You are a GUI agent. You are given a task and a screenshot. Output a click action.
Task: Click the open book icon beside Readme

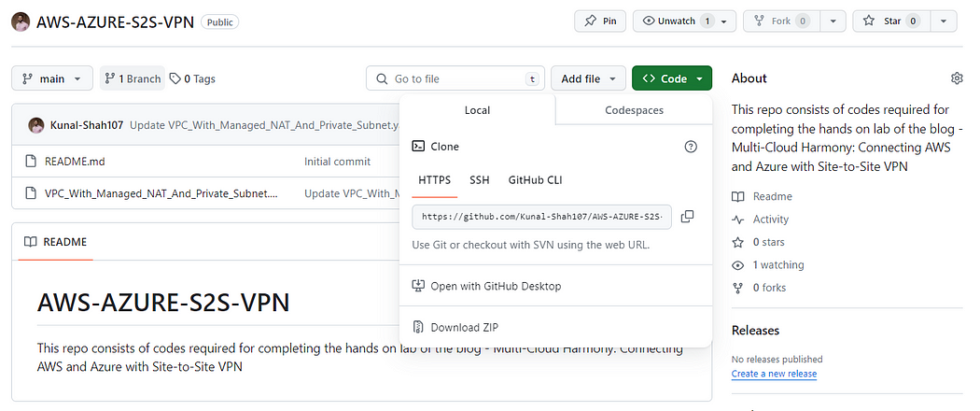(738, 197)
